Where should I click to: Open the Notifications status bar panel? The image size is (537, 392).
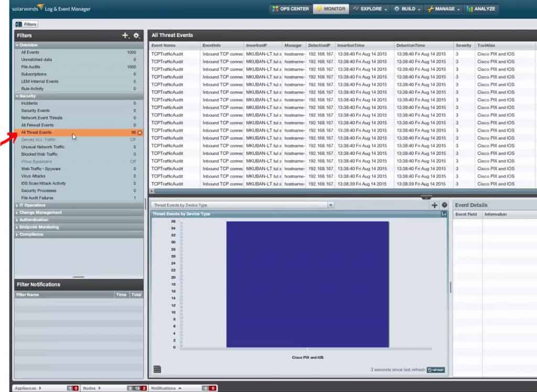[x=166, y=388]
